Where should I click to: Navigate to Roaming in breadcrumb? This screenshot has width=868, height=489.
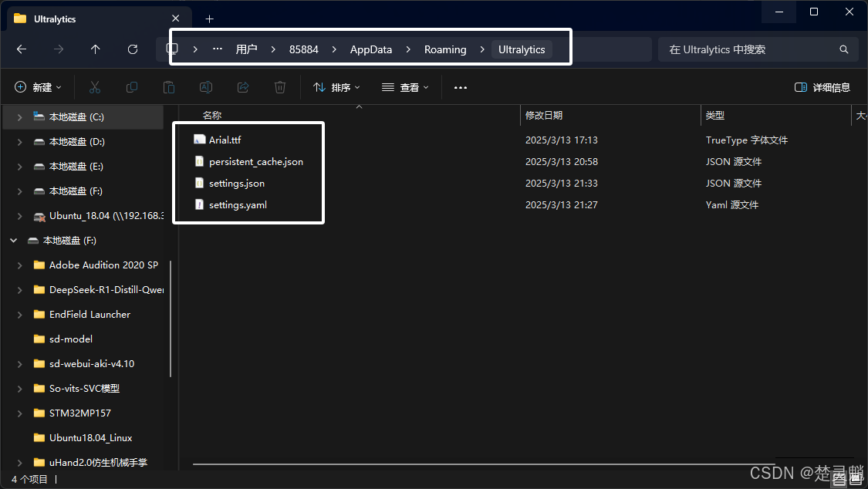pos(445,49)
